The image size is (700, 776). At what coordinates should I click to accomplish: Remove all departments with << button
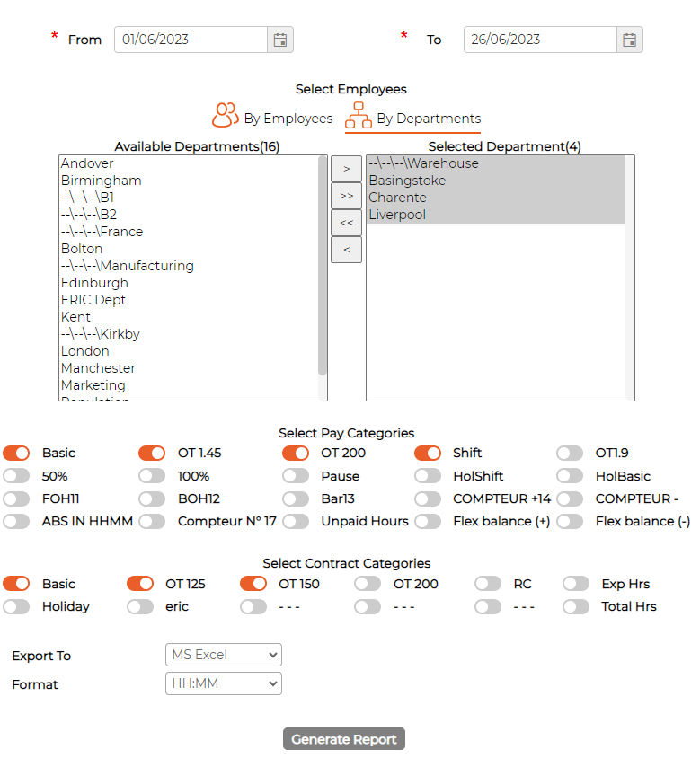347,223
